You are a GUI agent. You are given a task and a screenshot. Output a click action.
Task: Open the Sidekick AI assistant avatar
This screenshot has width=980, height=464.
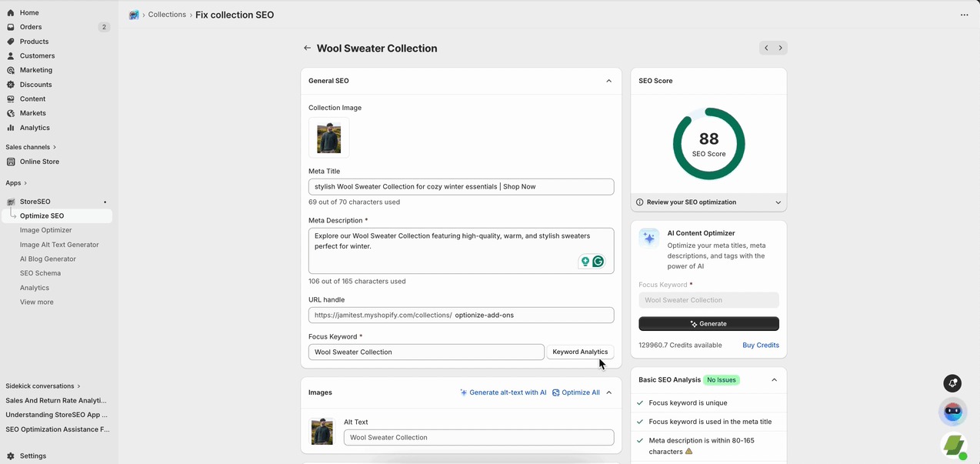pyautogui.click(x=952, y=412)
